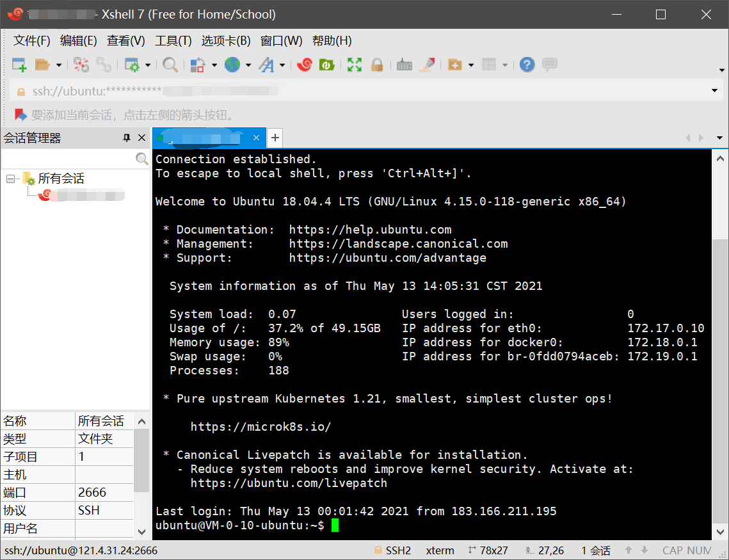Expand the address bar history dropdown
Screen dimensions: 729x560
(x=714, y=91)
